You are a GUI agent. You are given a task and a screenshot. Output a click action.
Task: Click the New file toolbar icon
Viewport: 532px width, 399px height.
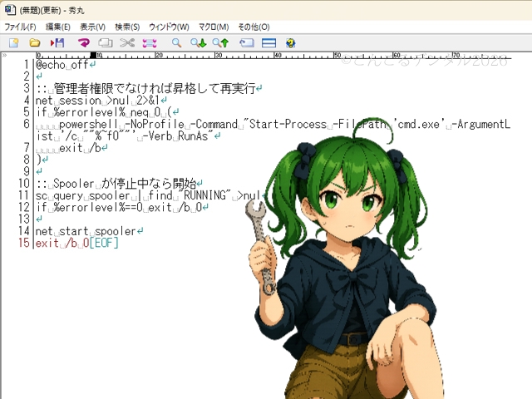click(13, 42)
